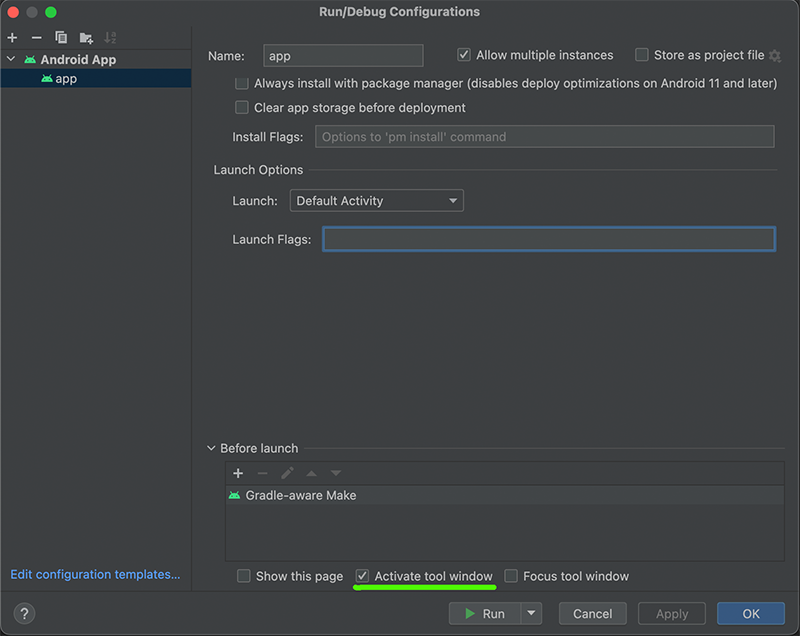Open the Launch Default Activity dropdown
This screenshot has width=800, height=636.
pyautogui.click(x=376, y=201)
